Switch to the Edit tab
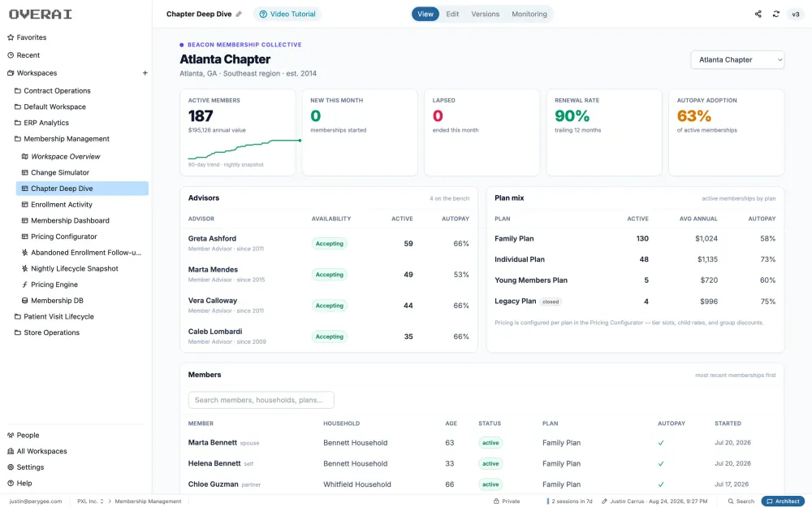Screen dimensions: 812x508 [x=452, y=14]
